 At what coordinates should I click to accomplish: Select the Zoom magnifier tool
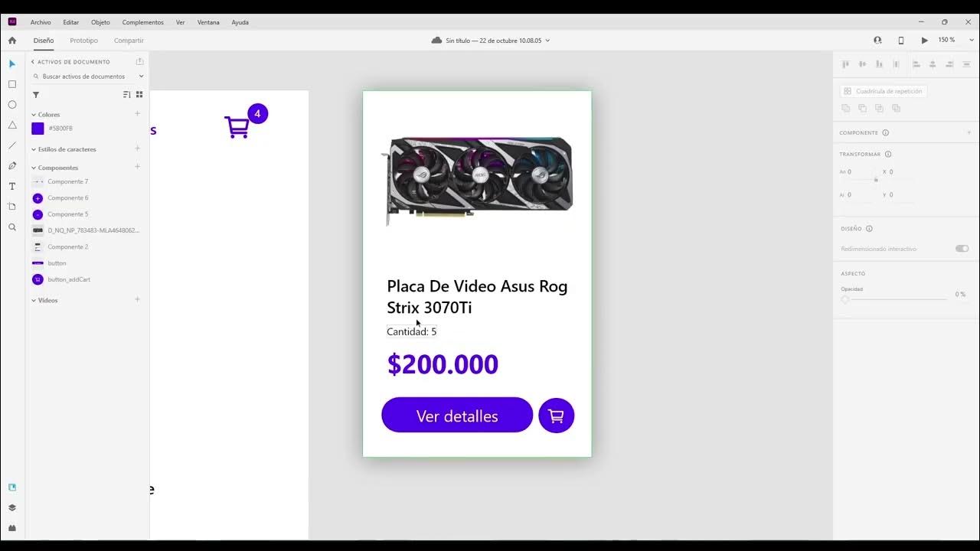pyautogui.click(x=12, y=227)
